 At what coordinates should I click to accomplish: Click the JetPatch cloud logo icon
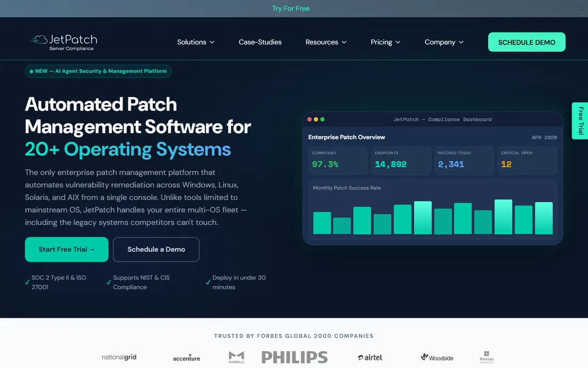pos(39,40)
